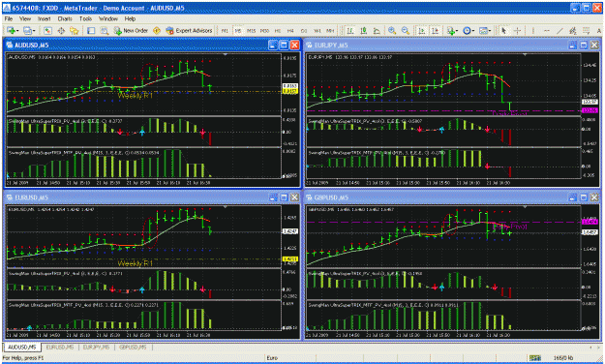Toggle the Expert Advisors button

tap(189, 30)
